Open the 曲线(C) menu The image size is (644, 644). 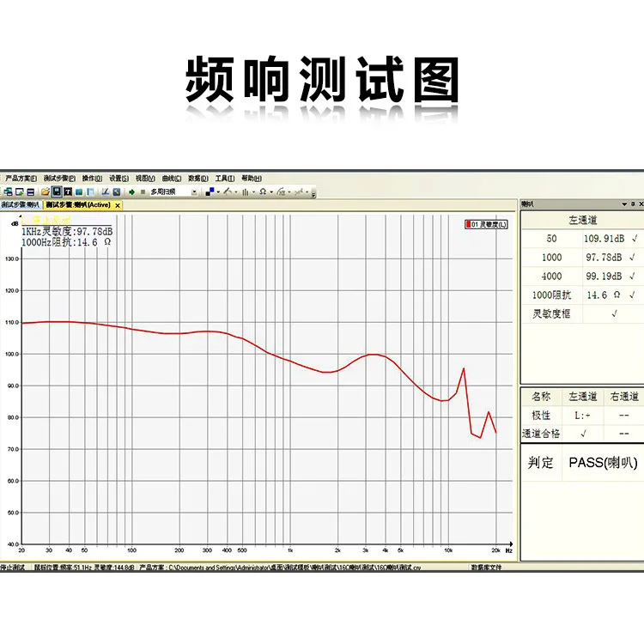(x=172, y=179)
